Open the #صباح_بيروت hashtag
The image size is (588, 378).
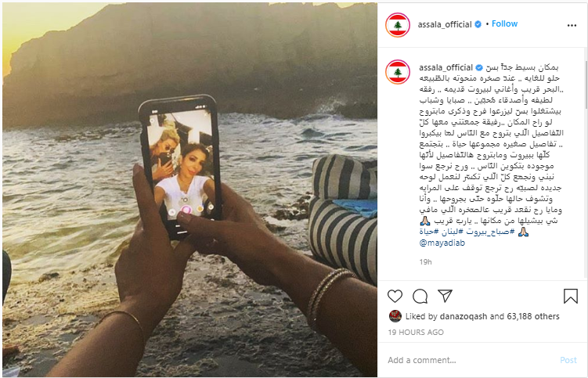click(491, 232)
